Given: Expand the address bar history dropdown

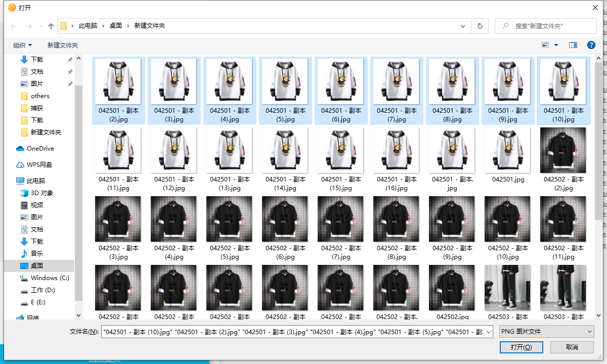Looking at the screenshot, I should point(463,26).
